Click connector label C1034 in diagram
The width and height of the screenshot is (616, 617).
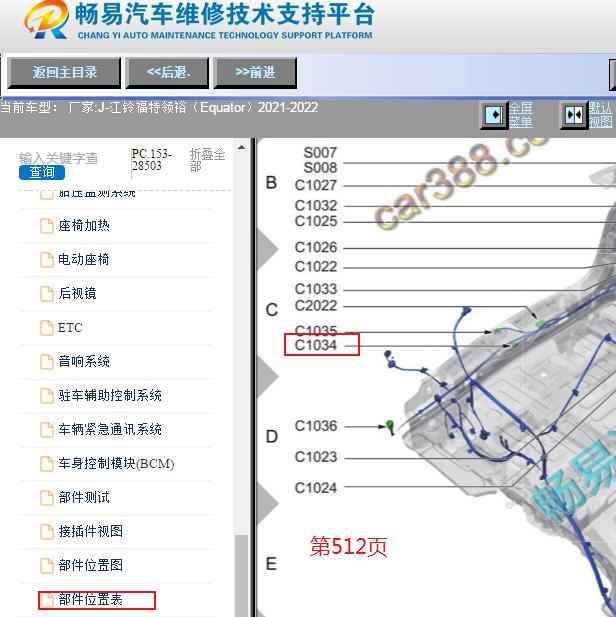(316, 345)
